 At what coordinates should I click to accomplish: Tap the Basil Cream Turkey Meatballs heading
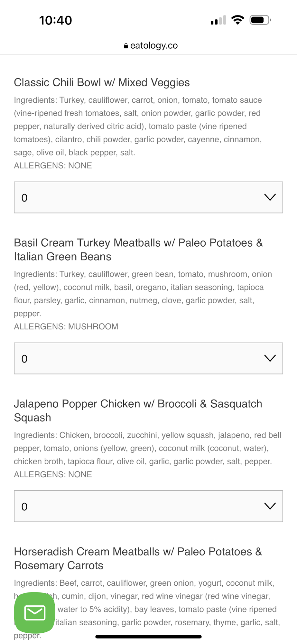[138, 250]
